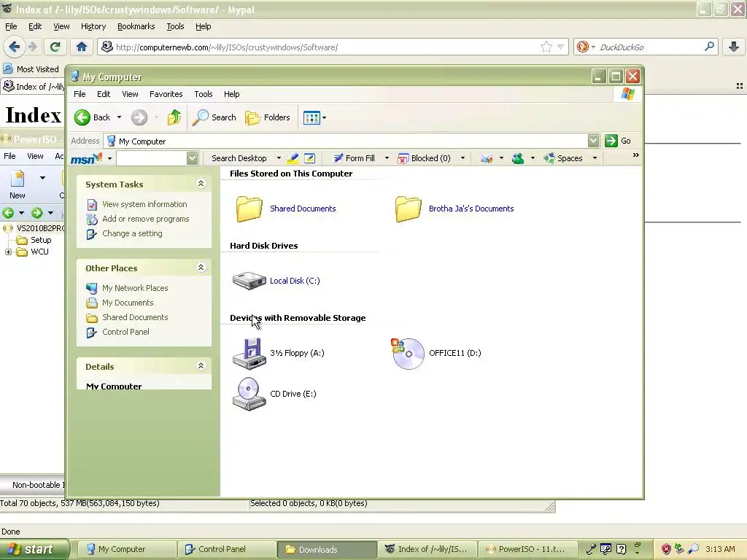This screenshot has height=560, width=747.
Task: Click the DuckDuckGo search magnifier
Action: (x=709, y=47)
